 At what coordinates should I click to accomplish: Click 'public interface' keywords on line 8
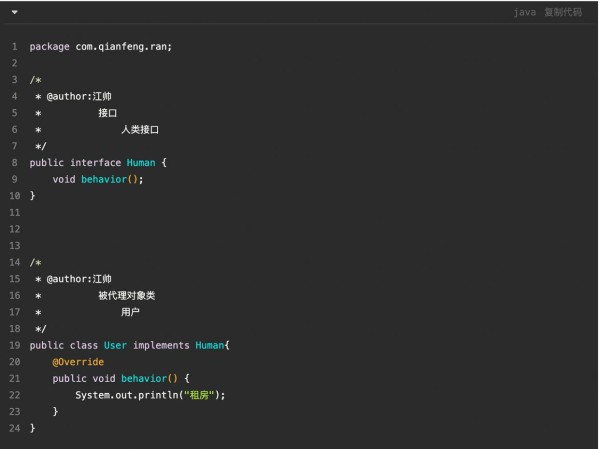pyautogui.click(x=75, y=163)
